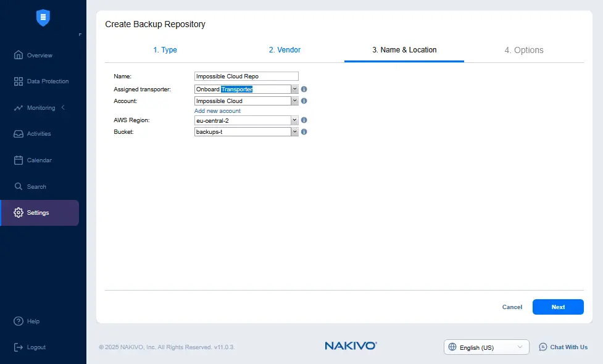Click the info icon next to Bucket
This screenshot has width=603, height=364.
pos(304,132)
